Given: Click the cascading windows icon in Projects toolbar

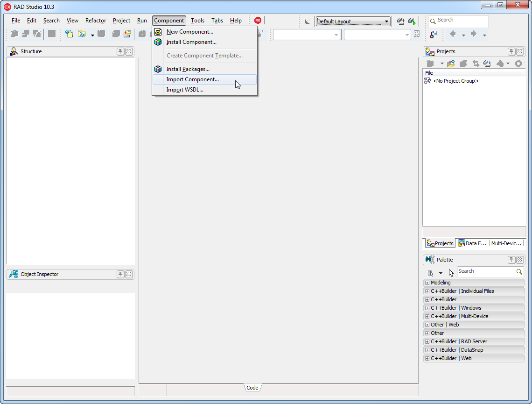Looking at the screenshot, I should [487, 64].
